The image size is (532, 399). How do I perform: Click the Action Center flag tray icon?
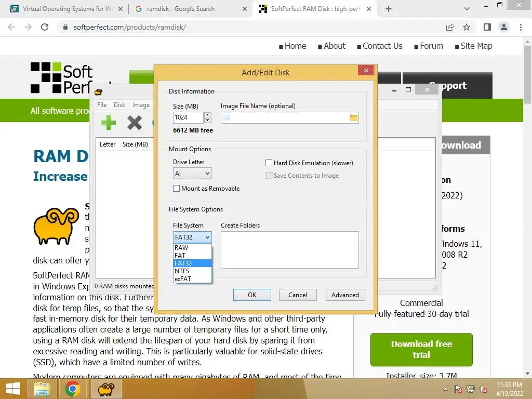point(458,389)
